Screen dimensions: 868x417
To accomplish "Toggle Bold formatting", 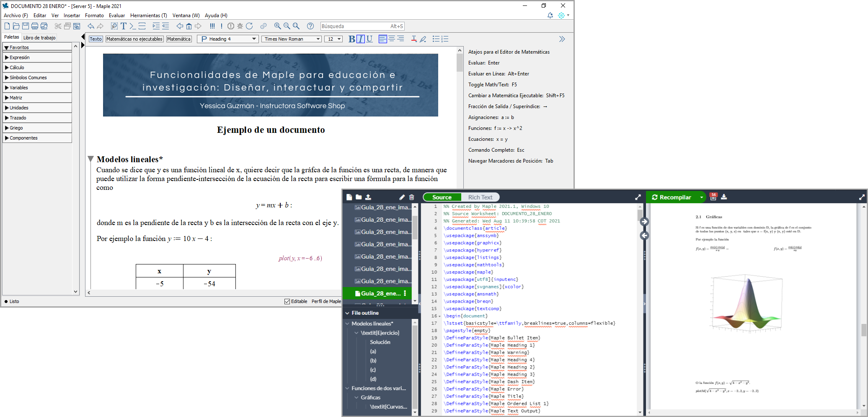I will (x=351, y=39).
